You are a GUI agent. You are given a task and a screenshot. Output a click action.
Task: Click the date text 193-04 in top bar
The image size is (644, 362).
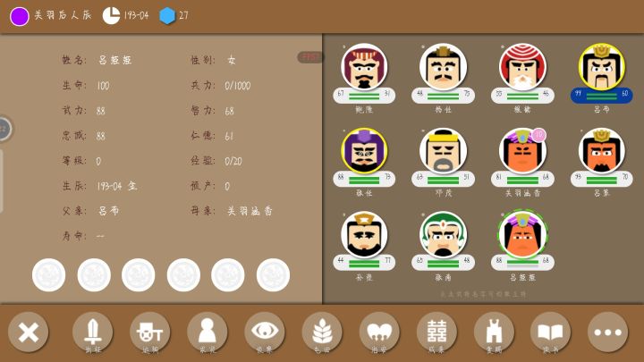click(136, 15)
